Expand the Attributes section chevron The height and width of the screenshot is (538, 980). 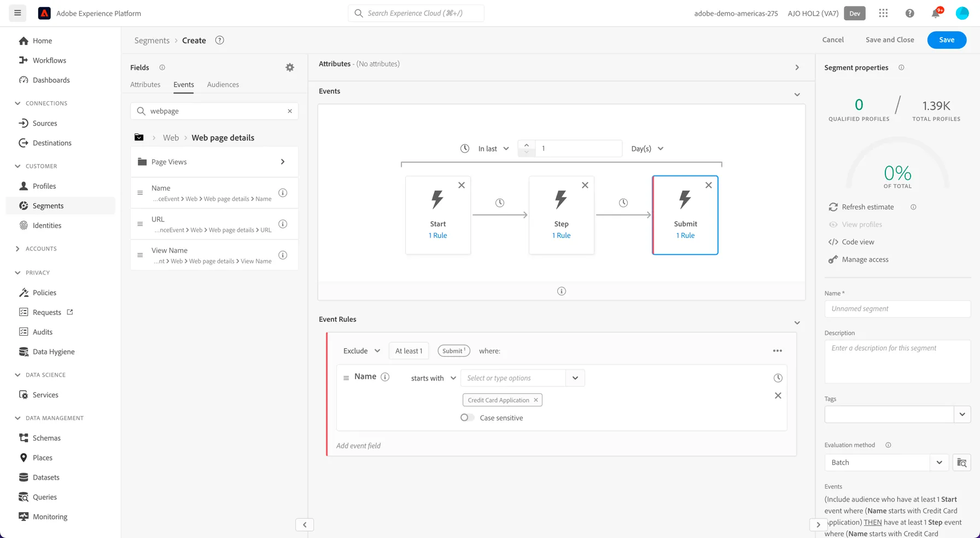(x=797, y=67)
